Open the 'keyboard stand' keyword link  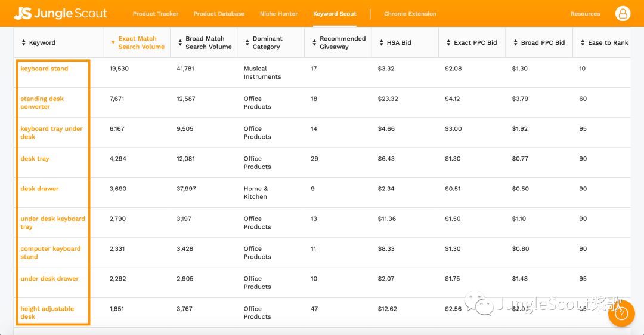pyautogui.click(x=44, y=69)
